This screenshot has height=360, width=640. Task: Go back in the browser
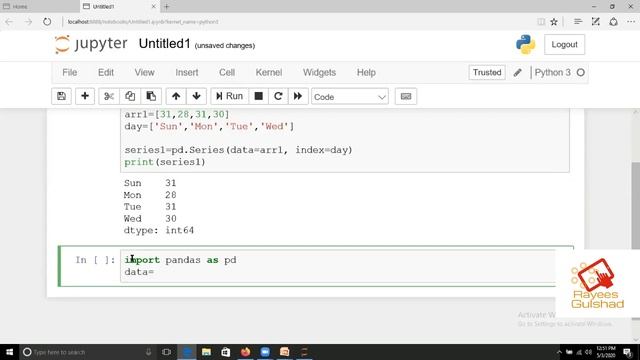coord(9,22)
